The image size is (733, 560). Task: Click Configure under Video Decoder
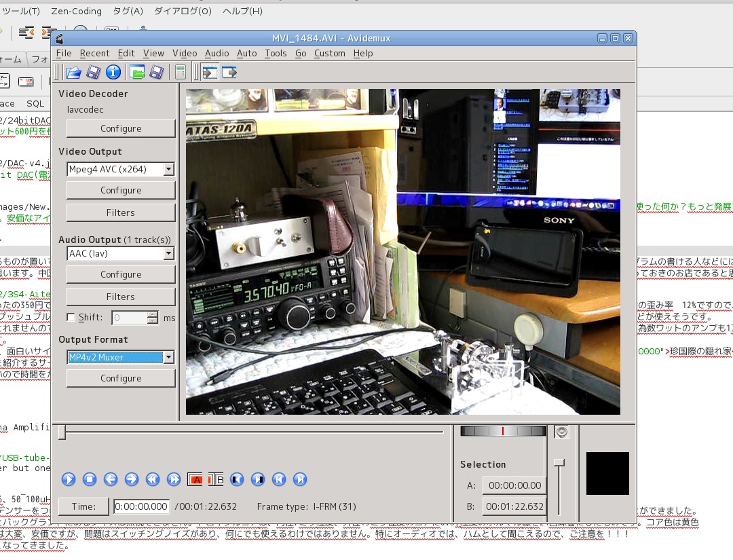[121, 128]
